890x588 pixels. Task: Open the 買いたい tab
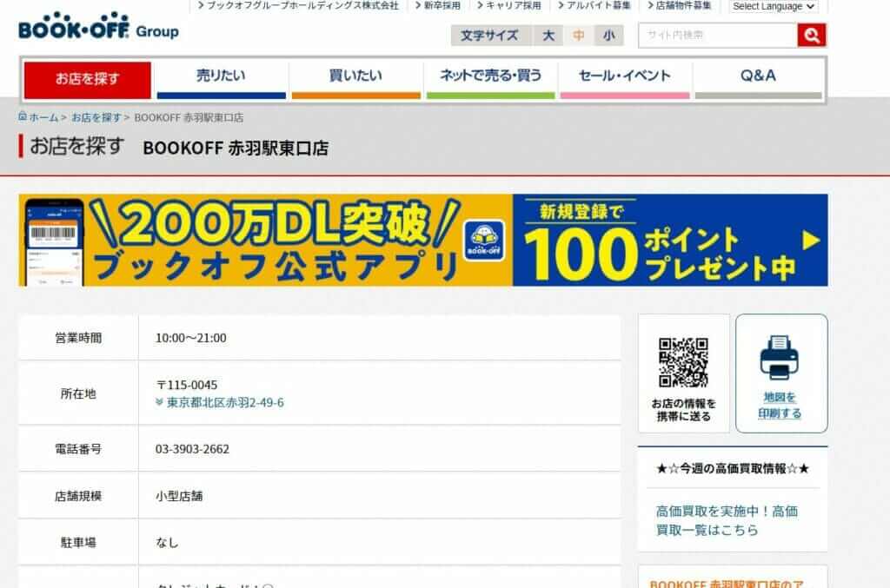coord(355,80)
